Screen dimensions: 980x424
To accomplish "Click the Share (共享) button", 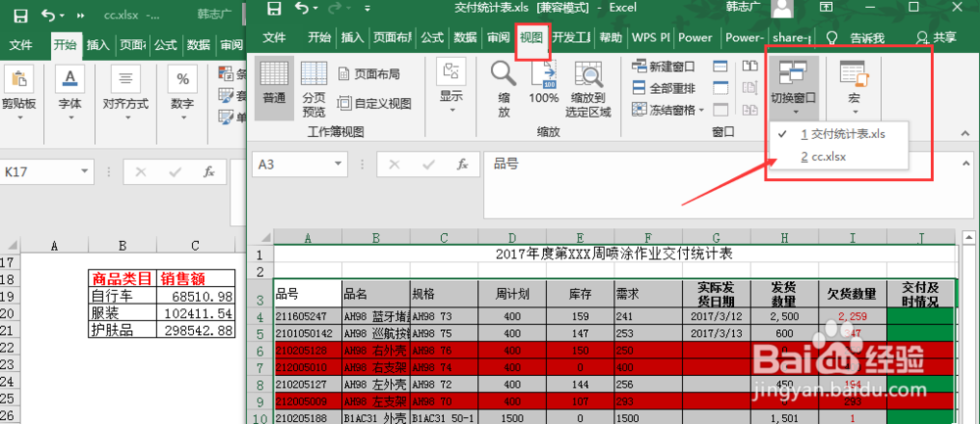I will click(x=936, y=38).
